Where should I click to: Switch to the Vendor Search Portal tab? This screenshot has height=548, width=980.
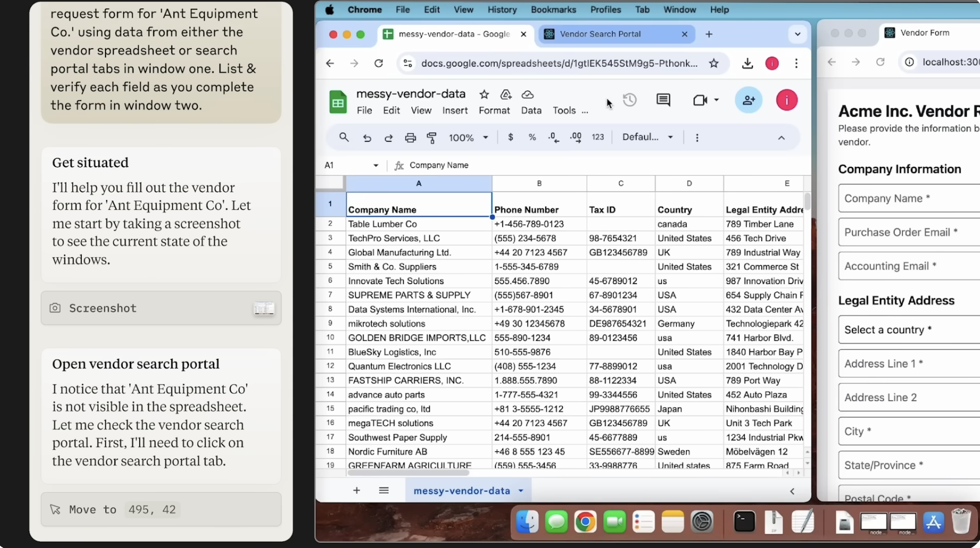pyautogui.click(x=616, y=34)
